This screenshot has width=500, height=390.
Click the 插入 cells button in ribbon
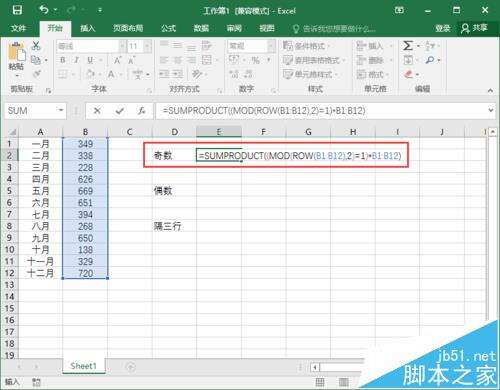pyautogui.click(x=374, y=46)
